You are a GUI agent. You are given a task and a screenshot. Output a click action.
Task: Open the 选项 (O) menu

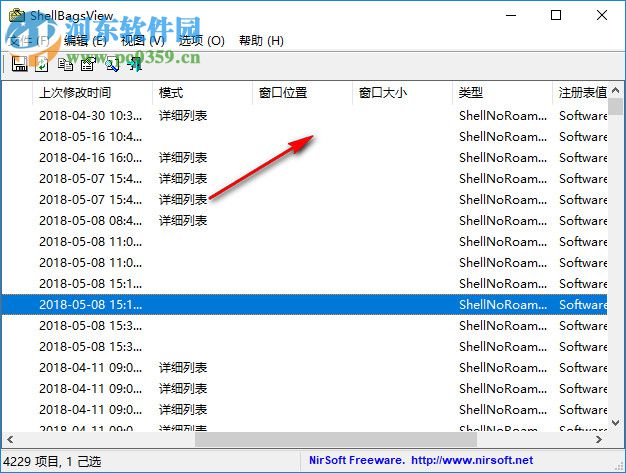202,40
